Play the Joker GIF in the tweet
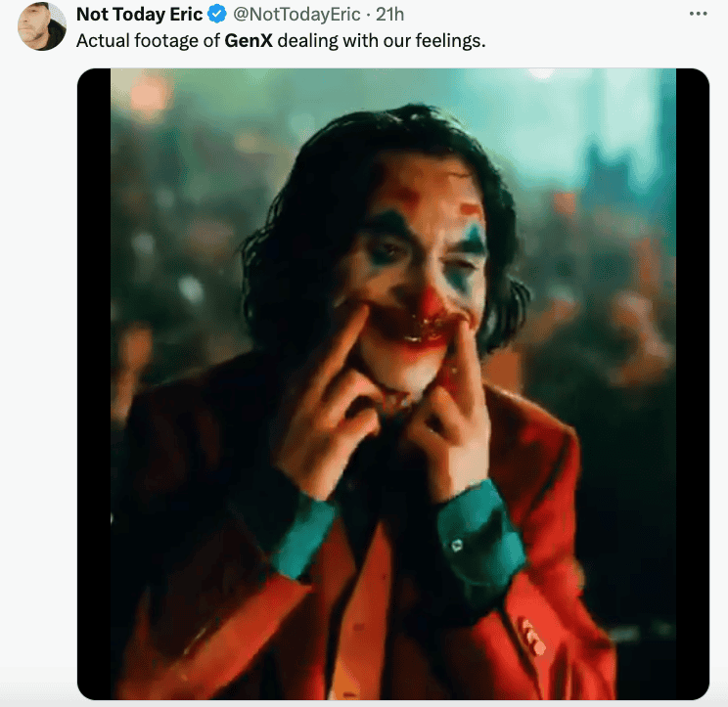 coord(392,383)
